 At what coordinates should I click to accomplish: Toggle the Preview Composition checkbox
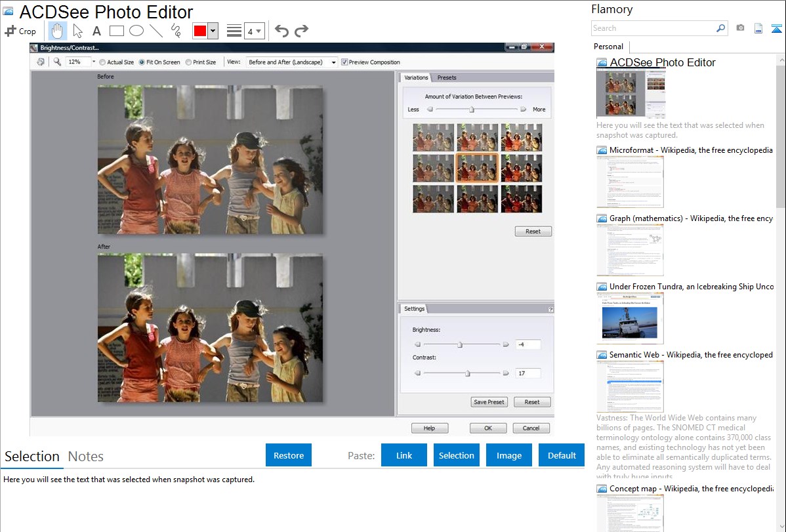(x=344, y=62)
